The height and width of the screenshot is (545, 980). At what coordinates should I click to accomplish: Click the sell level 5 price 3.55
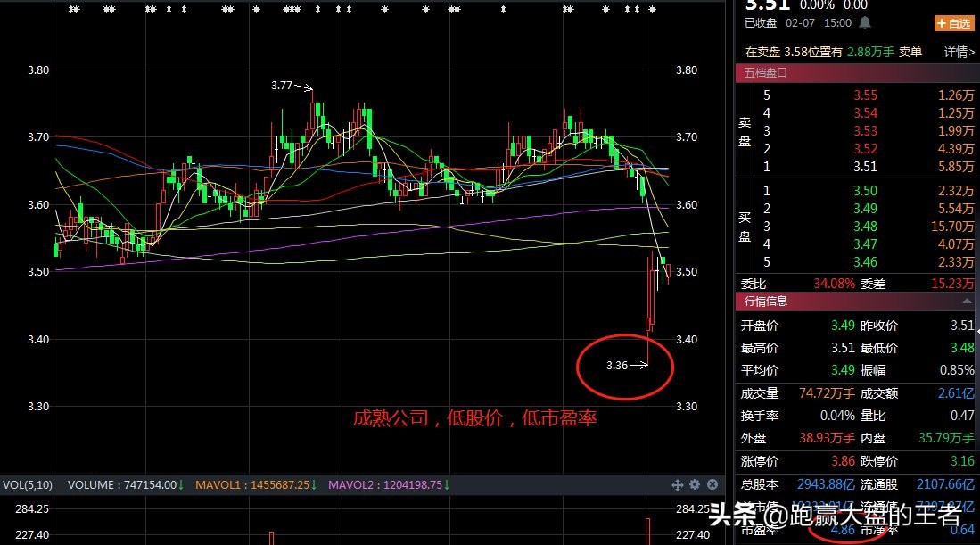point(865,95)
